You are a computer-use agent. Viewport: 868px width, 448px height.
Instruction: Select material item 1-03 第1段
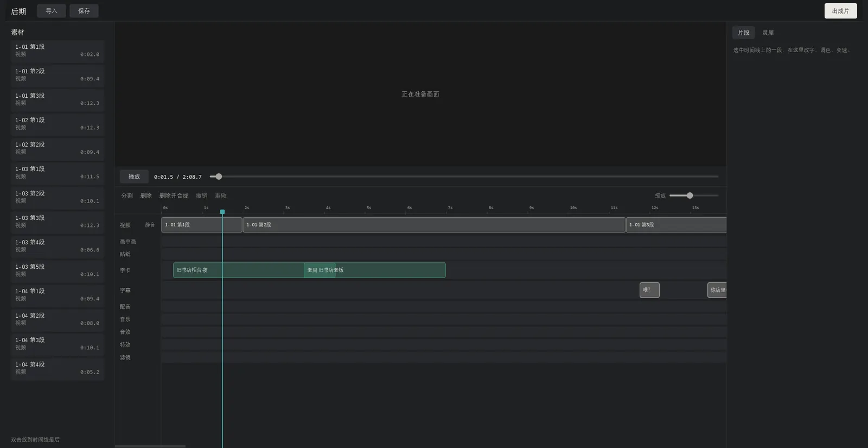[58, 173]
